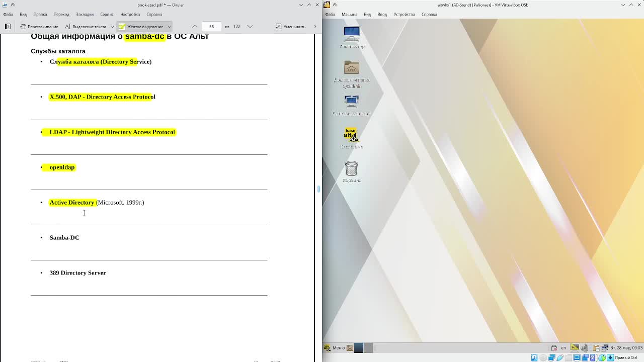Click the page number field showing 58
The height and width of the screenshot is (362, 644).
click(211, 26)
